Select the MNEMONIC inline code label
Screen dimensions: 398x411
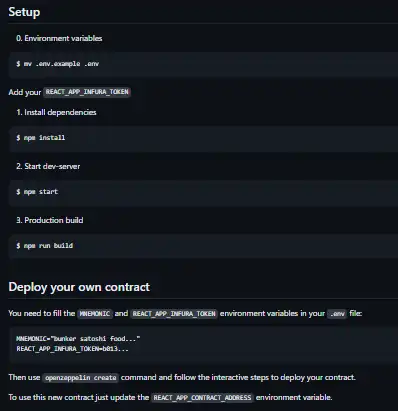click(95, 314)
